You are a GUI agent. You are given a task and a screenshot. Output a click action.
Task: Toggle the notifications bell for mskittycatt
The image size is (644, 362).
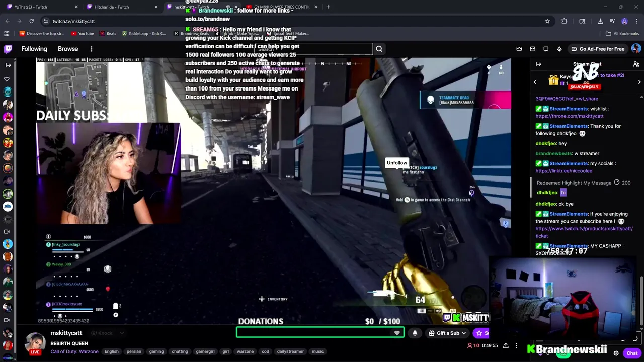click(415, 333)
